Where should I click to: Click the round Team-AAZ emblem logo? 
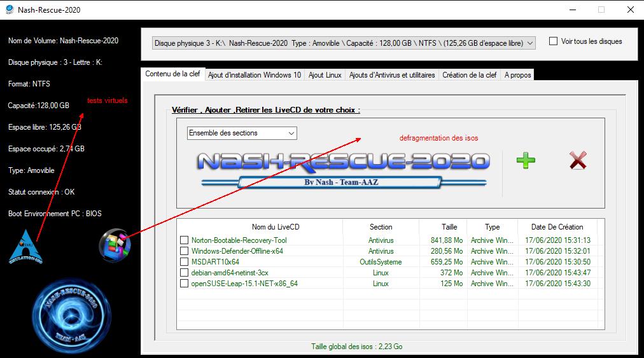tap(71, 317)
